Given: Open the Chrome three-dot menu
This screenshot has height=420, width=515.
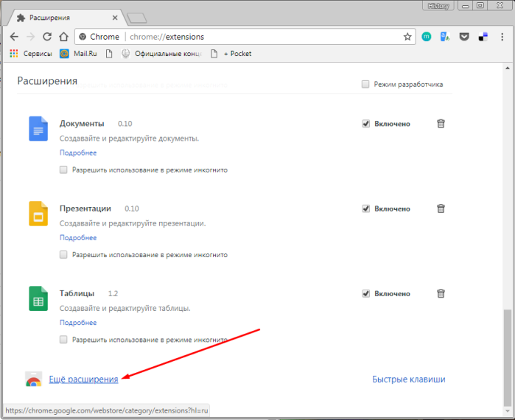Looking at the screenshot, I should pos(502,37).
